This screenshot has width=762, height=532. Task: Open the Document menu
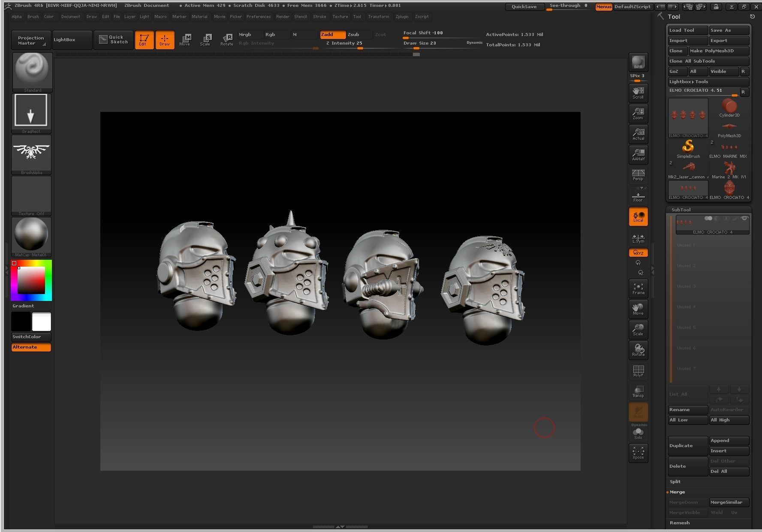[x=70, y=17]
